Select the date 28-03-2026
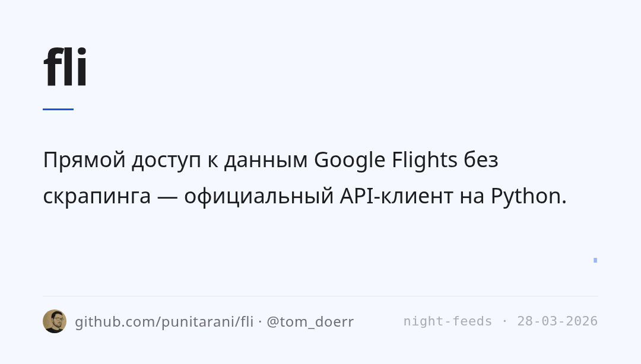Viewport: 641px width, 364px height. [557, 321]
